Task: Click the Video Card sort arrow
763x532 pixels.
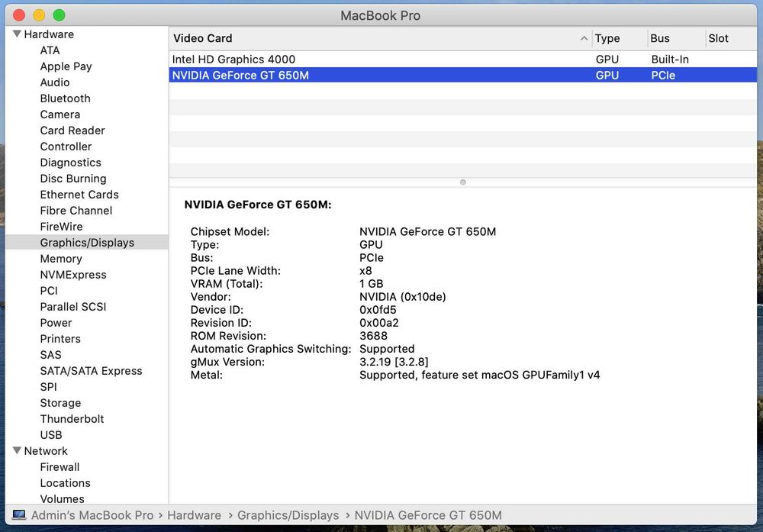Action: pyautogui.click(x=584, y=38)
